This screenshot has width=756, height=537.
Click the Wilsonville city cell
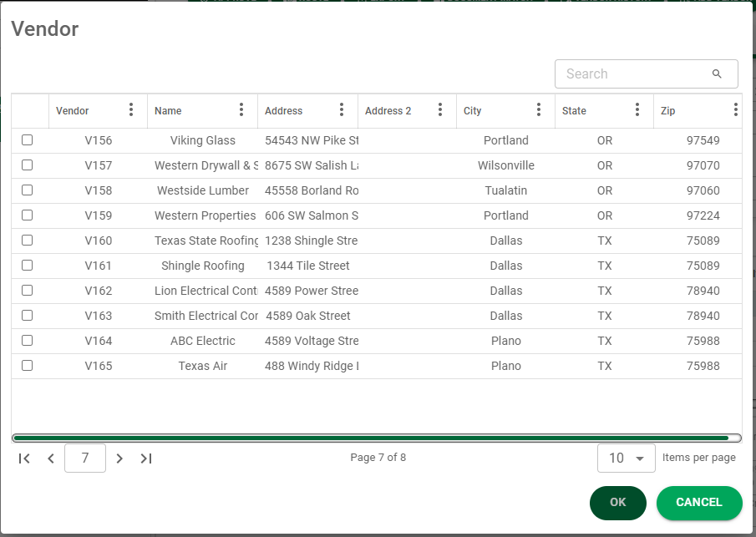(505, 165)
